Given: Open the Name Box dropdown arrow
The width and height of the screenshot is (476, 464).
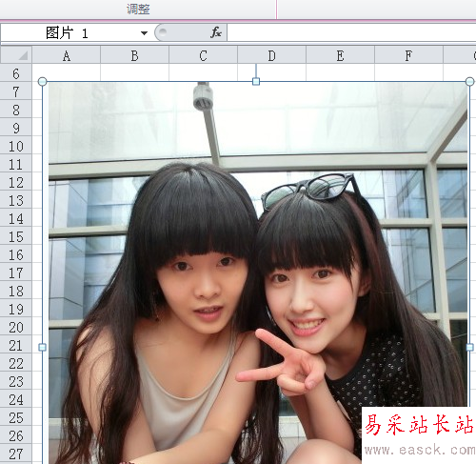Looking at the screenshot, I should [144, 33].
